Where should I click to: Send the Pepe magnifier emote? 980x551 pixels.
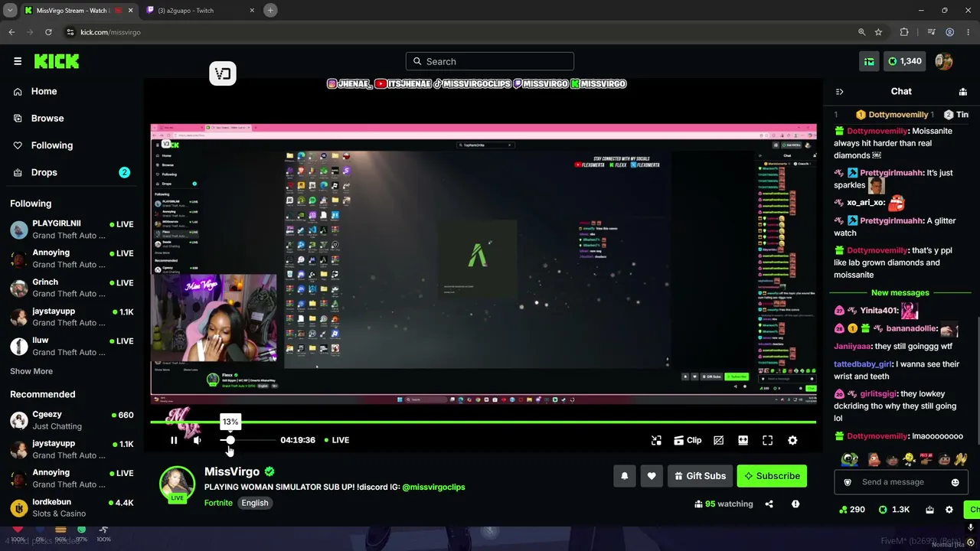[850, 459]
